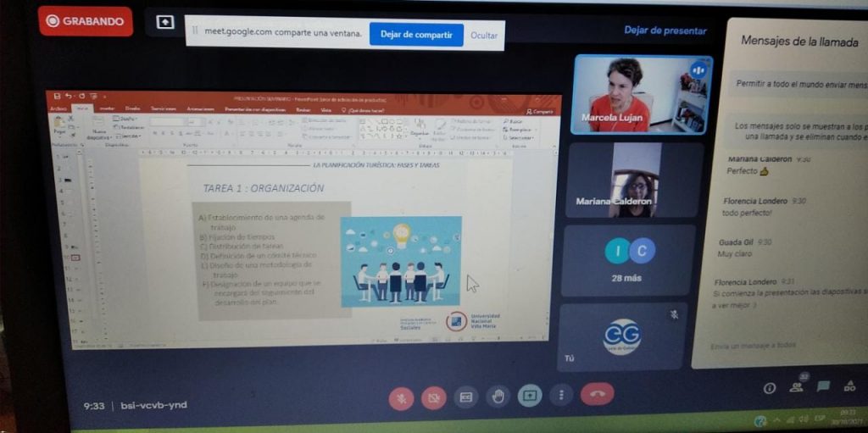Screen dimensions: 868x433
Task: Toggle captions button in call controls
Action: [465, 397]
